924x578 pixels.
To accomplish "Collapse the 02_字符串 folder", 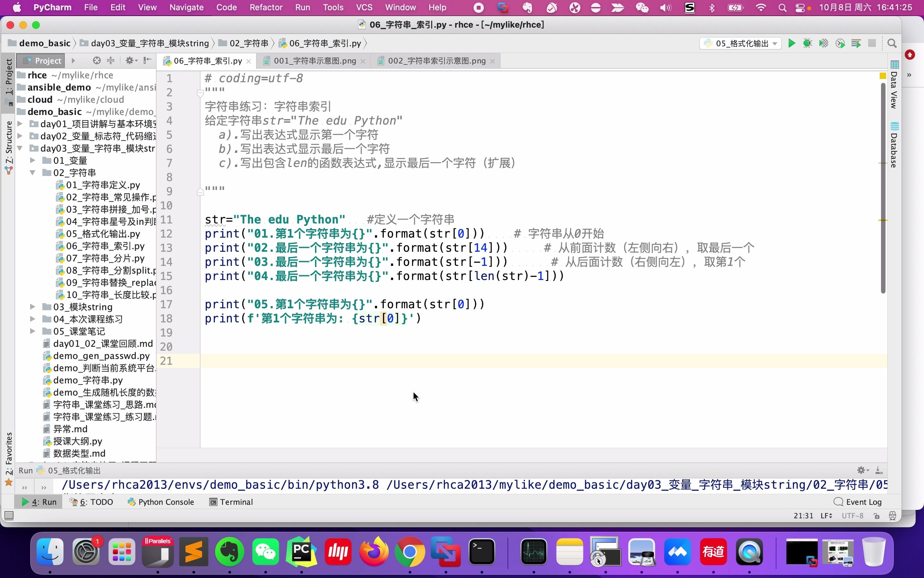I will coord(33,173).
